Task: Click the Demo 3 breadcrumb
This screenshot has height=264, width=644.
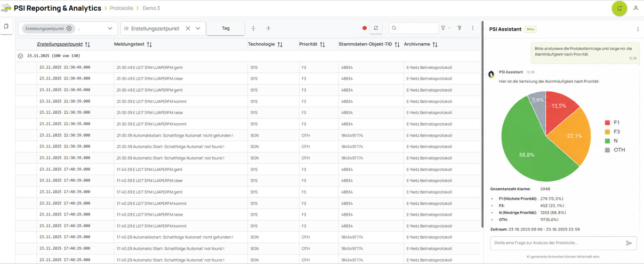Action: point(151,8)
